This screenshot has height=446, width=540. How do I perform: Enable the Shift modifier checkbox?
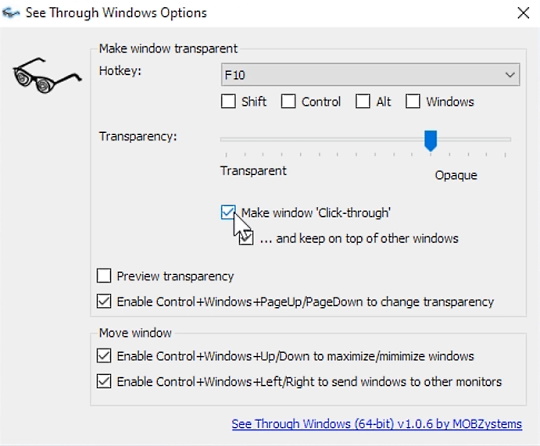[228, 102]
